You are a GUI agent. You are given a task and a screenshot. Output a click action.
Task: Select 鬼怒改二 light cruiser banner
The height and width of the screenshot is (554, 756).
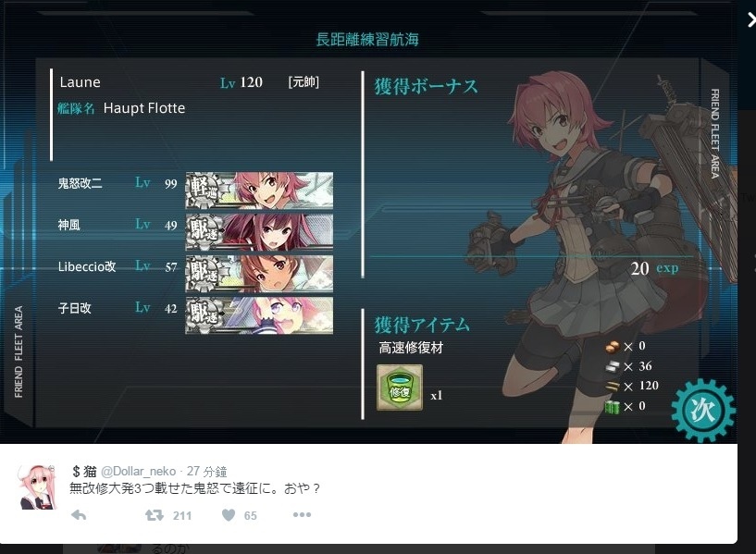pyautogui.click(x=259, y=191)
